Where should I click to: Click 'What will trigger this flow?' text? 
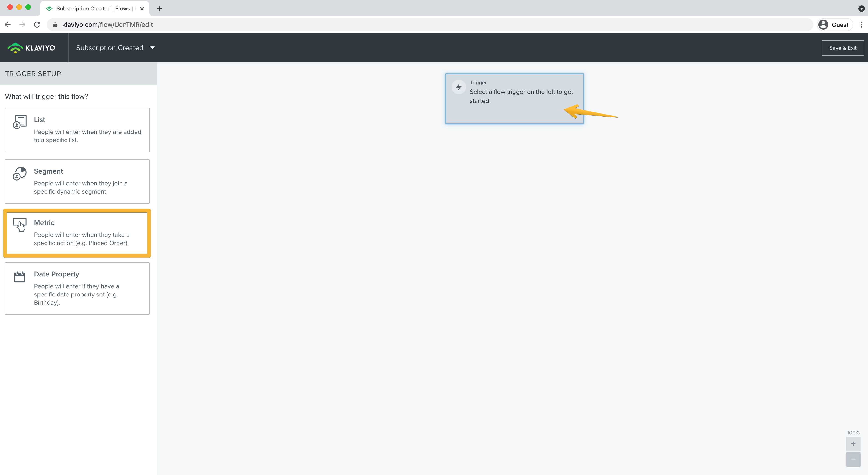click(x=46, y=96)
